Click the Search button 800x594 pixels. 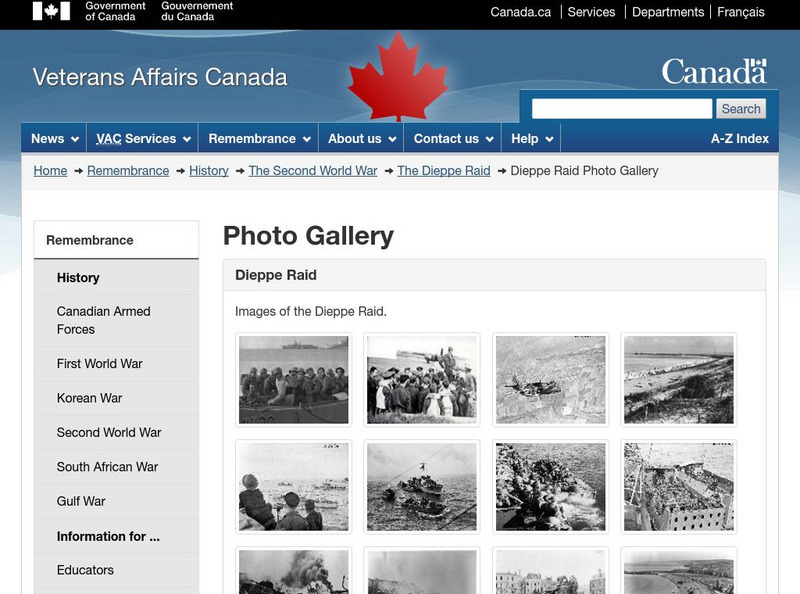pos(741,109)
